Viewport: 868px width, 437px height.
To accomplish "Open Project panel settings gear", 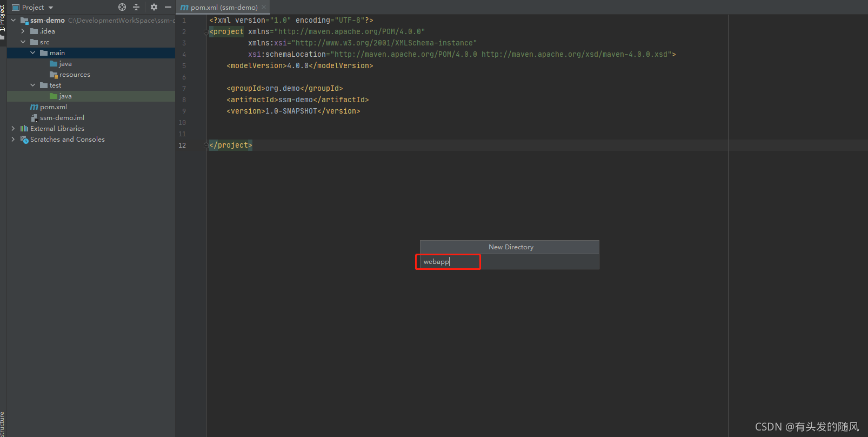I will click(x=154, y=7).
